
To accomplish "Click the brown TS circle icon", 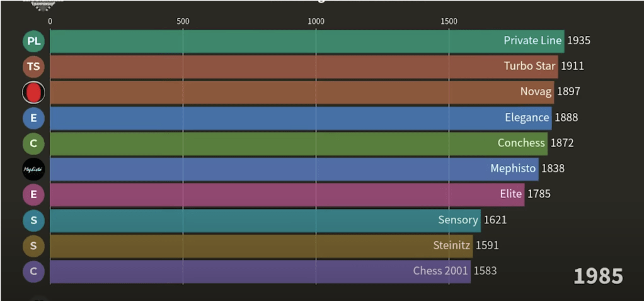I will tap(33, 67).
